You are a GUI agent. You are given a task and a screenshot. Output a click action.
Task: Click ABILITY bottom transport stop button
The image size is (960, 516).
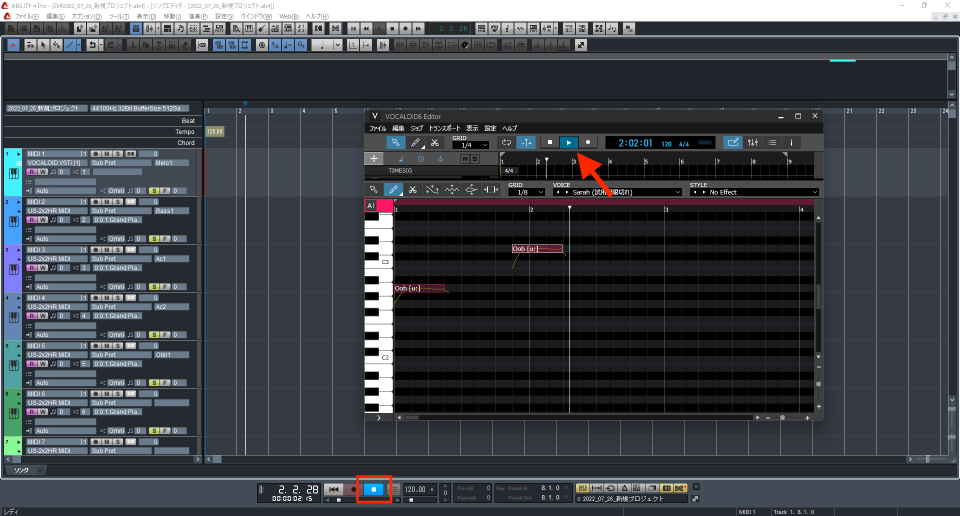[373, 489]
